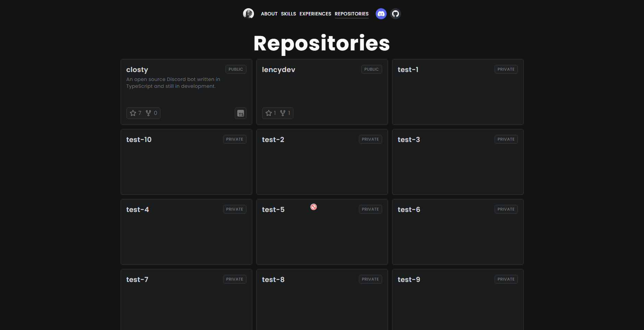Viewport: 644px width, 330px height.
Task: Expand the lencydev repository card
Action: tap(322, 92)
